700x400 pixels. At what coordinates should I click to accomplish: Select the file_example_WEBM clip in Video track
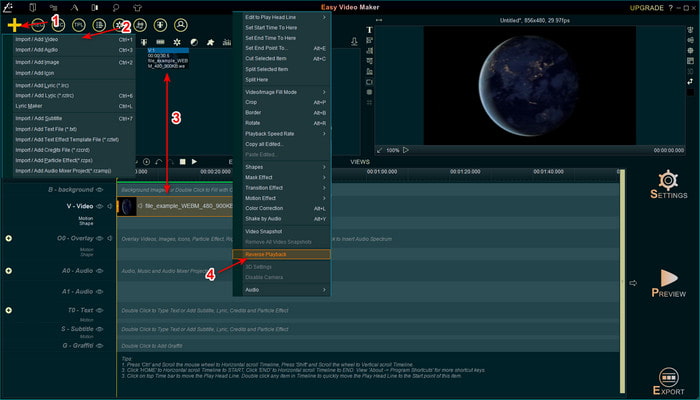click(175, 206)
